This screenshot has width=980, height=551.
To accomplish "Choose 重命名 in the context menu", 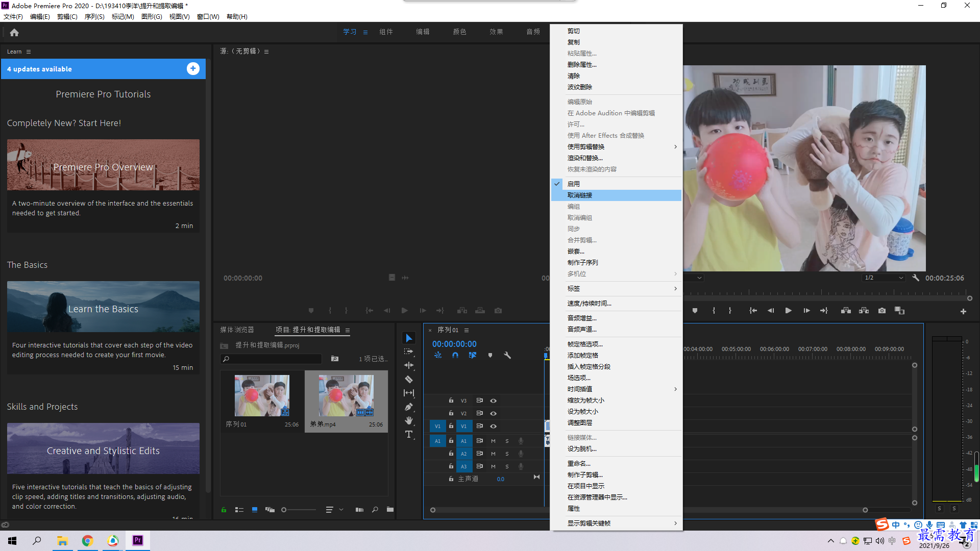I will click(616, 464).
